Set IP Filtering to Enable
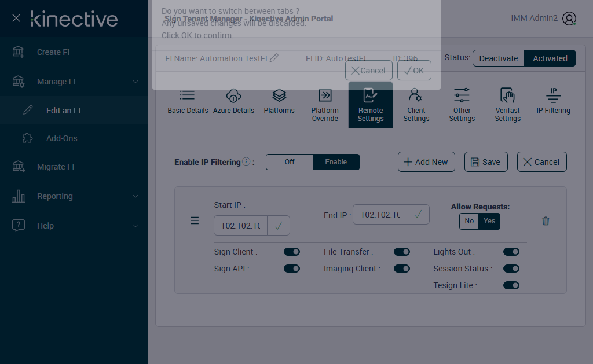593x364 pixels. 336,162
